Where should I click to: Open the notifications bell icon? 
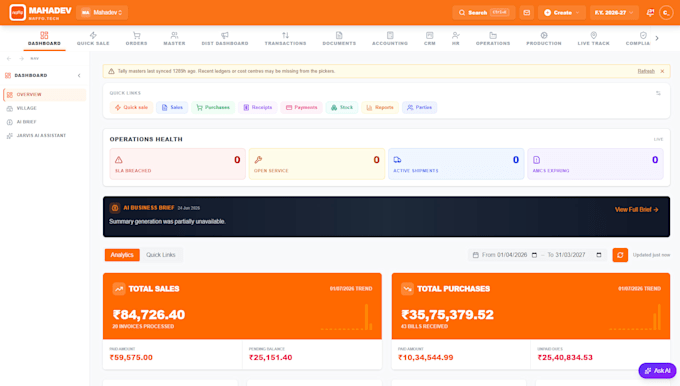(650, 13)
